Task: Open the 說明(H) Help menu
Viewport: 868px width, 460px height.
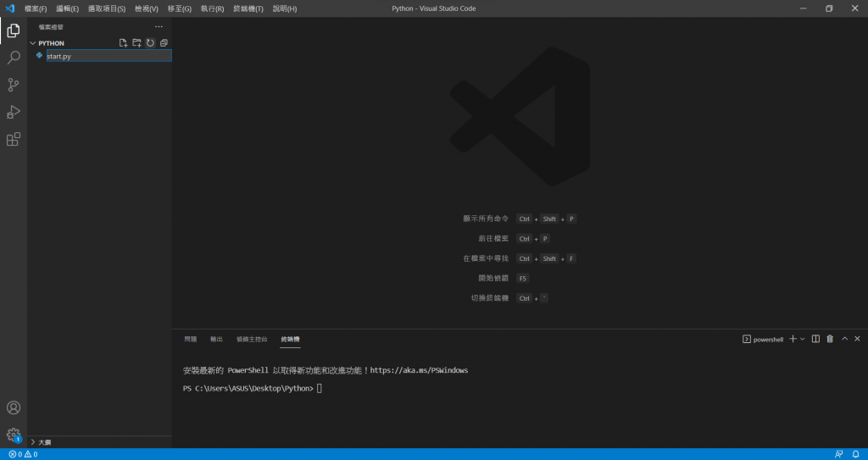Action: tap(285, 8)
